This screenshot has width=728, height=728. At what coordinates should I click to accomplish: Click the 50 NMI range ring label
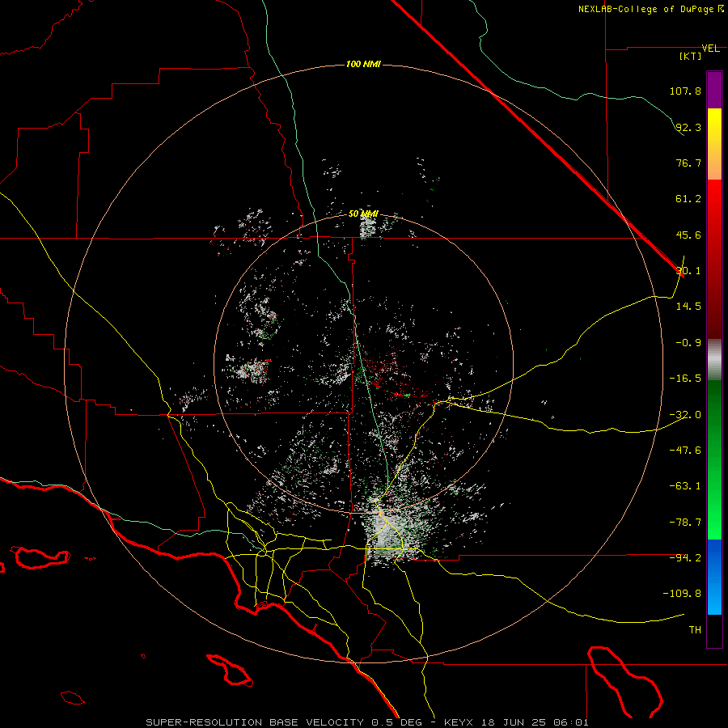click(363, 214)
